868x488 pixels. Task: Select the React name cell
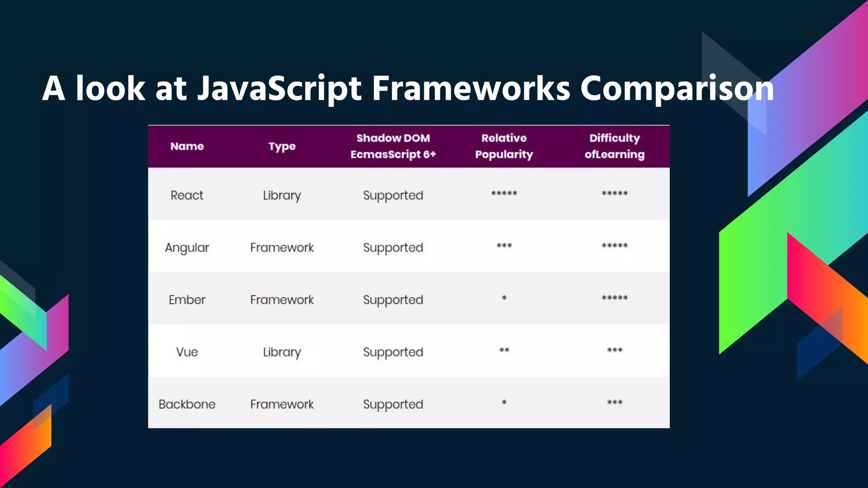coord(187,195)
